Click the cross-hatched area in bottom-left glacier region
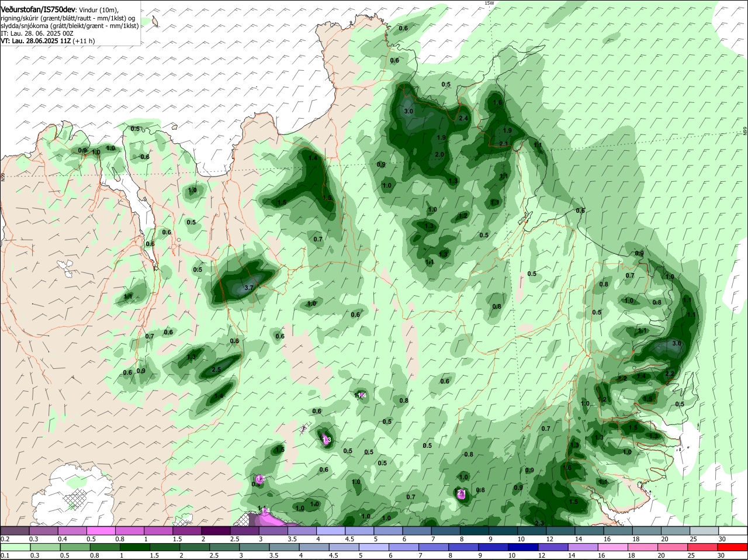The height and width of the screenshot is (560, 748). (75, 499)
